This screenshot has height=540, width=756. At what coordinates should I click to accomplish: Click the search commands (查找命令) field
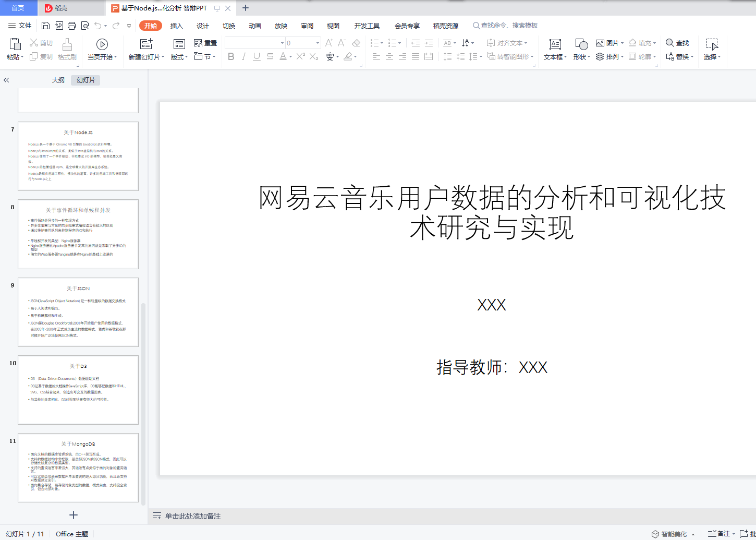(x=505, y=26)
